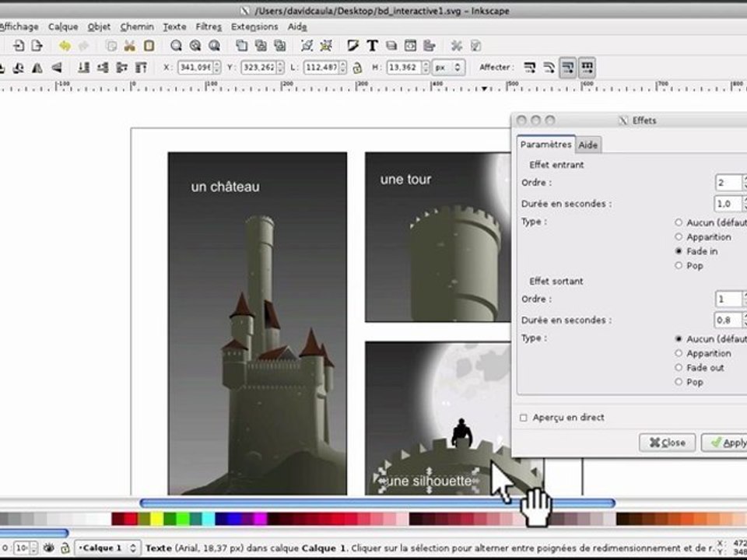Toggle current layer visibility eye icon
The width and height of the screenshot is (747, 560).
point(48,548)
